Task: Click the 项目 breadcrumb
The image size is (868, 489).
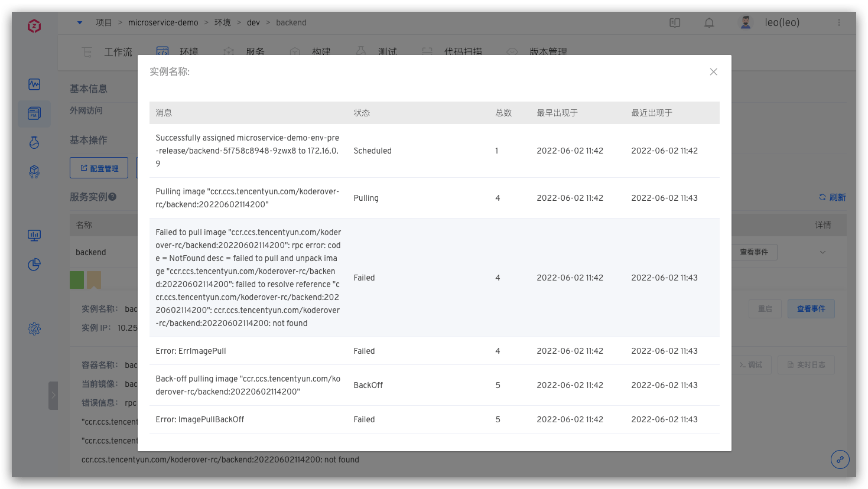Action: (104, 22)
